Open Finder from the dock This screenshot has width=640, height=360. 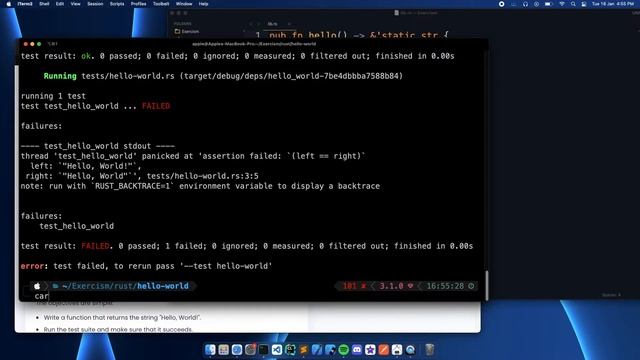point(210,350)
